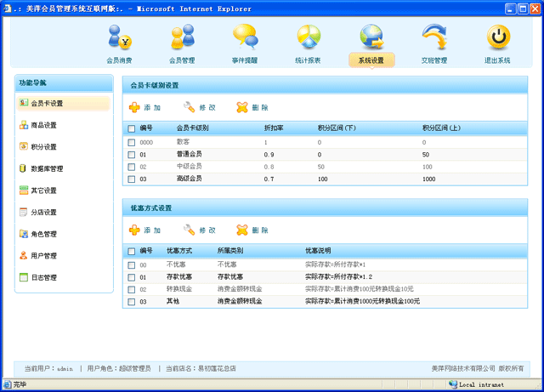Image resolution: width=544 pixels, height=392 pixels.
Task: Click 添加 text in 优惠方式设置
Action: (153, 230)
